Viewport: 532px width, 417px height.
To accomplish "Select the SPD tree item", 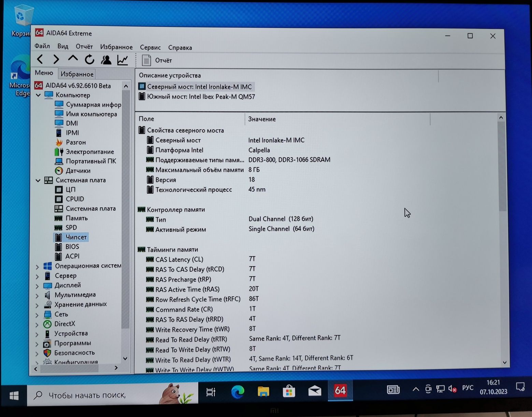I will pos(66,227).
